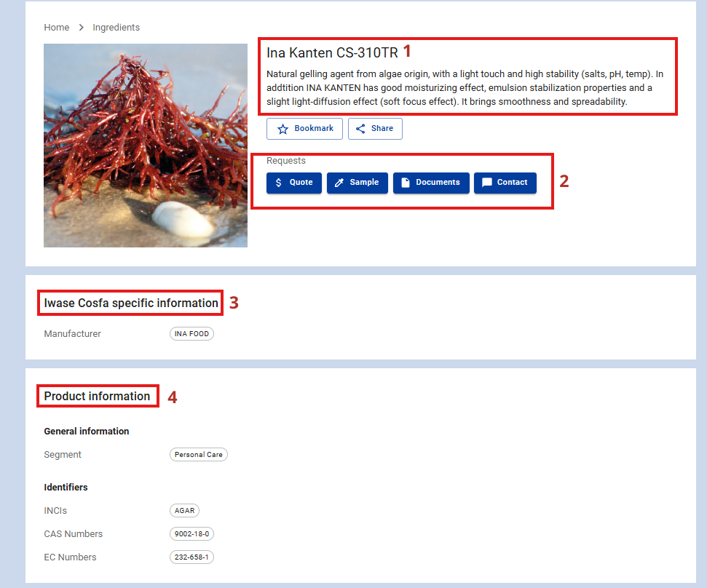Image resolution: width=707 pixels, height=588 pixels.
Task: Click the product description paragraph
Action: point(465,88)
